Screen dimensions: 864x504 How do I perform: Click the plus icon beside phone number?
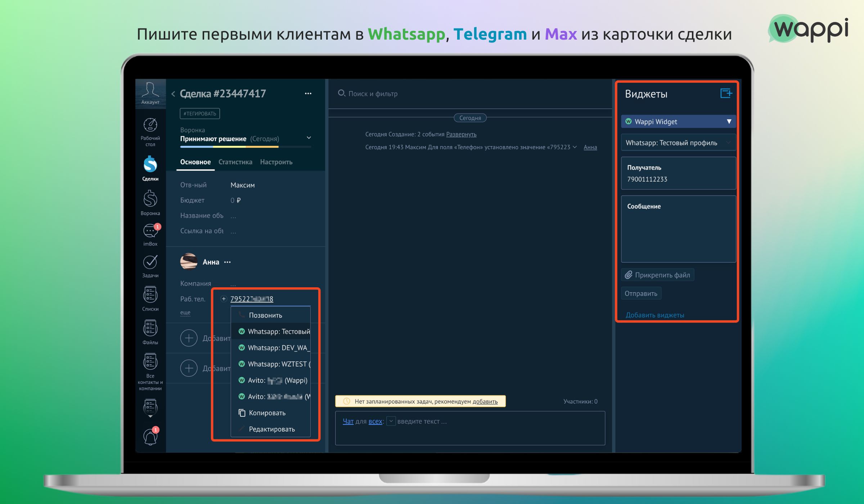pos(224,299)
